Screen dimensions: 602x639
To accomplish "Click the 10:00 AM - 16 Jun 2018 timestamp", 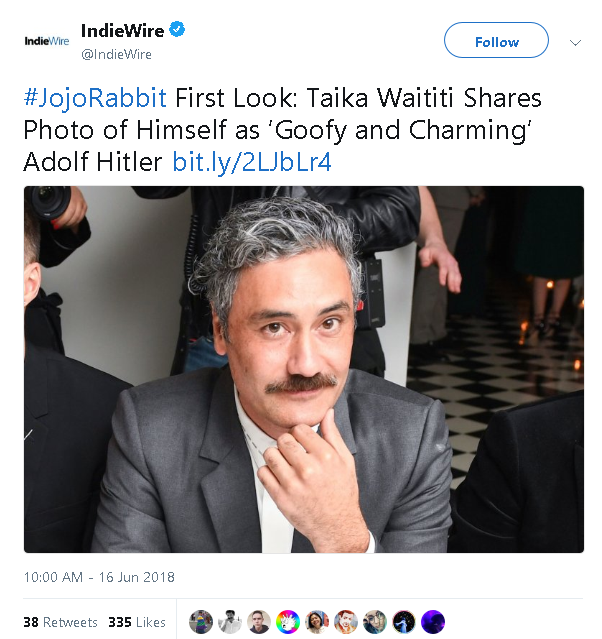I will (x=99, y=577).
